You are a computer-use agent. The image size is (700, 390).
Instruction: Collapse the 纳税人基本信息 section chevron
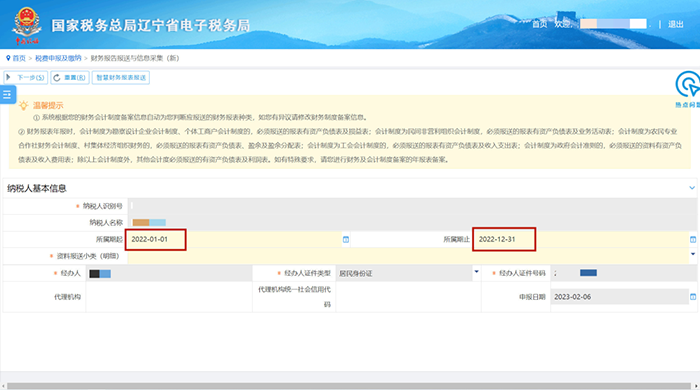[692, 188]
